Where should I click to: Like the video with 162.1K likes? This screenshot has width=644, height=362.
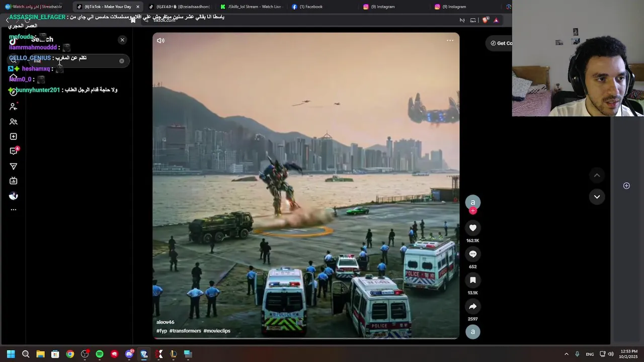tap(472, 228)
